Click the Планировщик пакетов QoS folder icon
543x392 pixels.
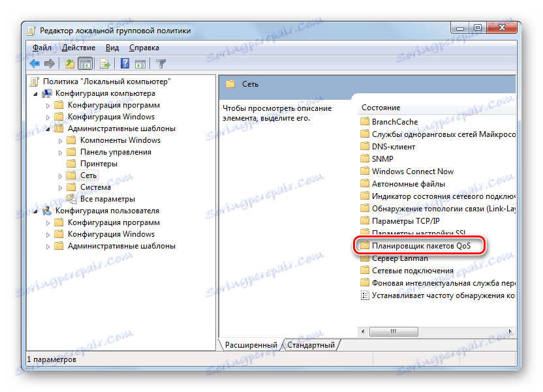click(365, 246)
